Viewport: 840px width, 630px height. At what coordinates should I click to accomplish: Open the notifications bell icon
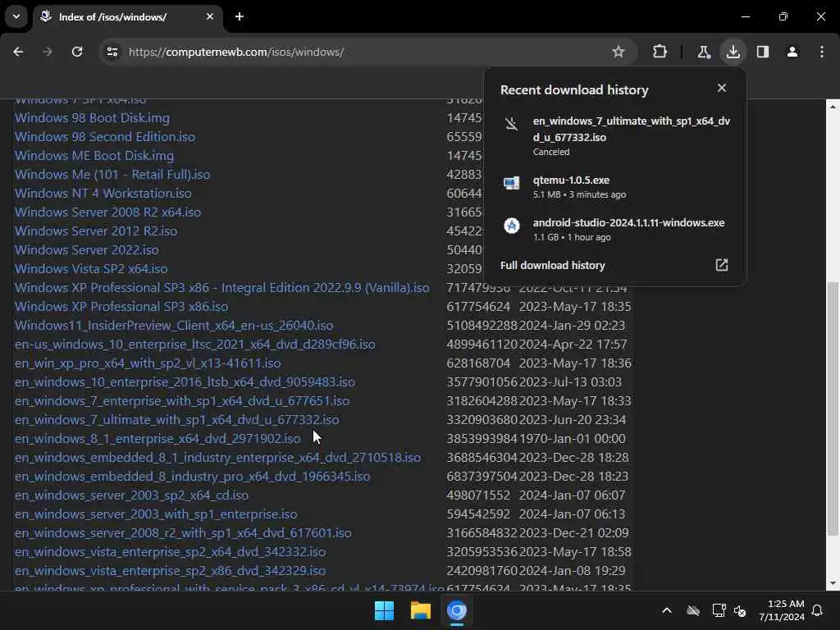click(x=818, y=610)
